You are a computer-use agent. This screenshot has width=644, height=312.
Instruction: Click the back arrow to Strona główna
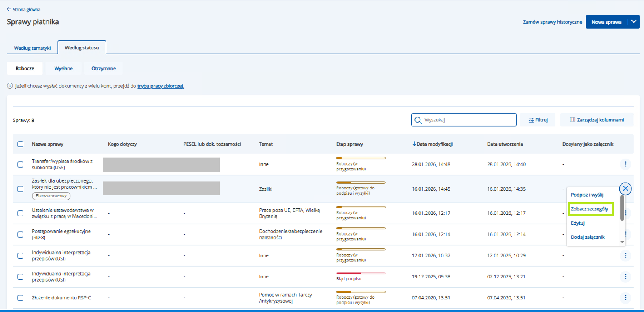[9, 9]
